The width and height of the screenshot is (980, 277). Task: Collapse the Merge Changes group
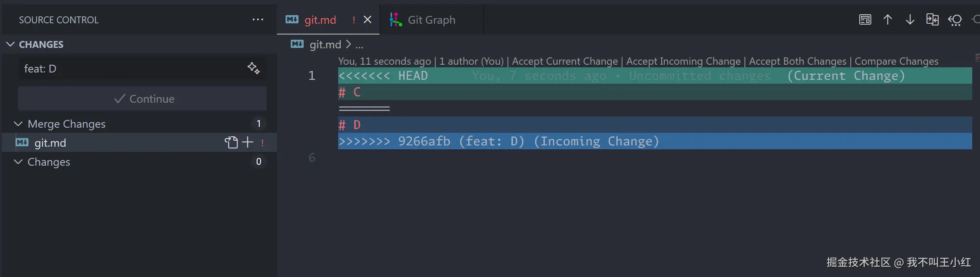(x=18, y=124)
